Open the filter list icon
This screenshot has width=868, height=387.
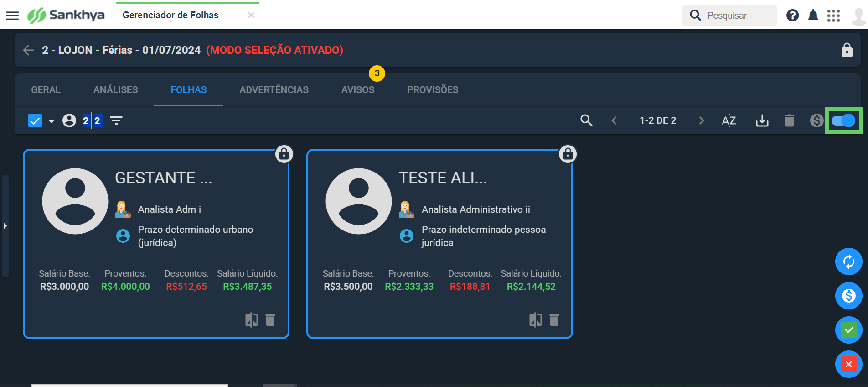[x=116, y=120]
